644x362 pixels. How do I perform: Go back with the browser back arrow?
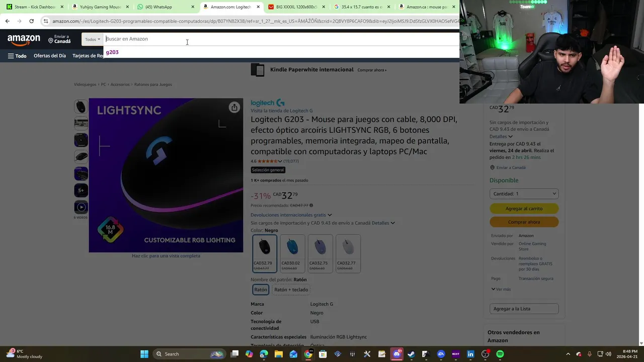point(7,21)
